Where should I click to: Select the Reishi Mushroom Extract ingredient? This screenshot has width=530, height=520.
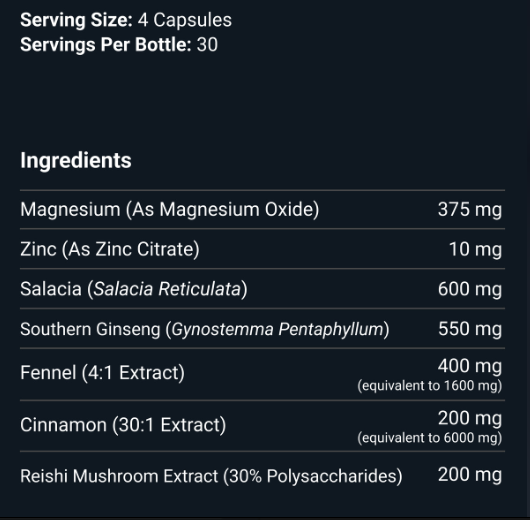[211, 476]
